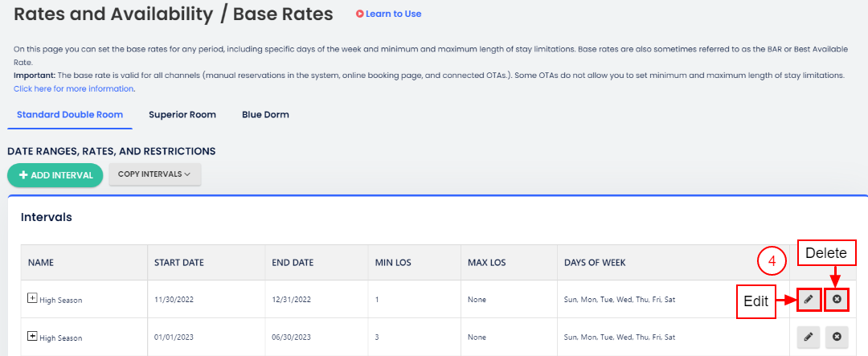
Task: Open the Copy Intervals dropdown
Action: click(154, 174)
